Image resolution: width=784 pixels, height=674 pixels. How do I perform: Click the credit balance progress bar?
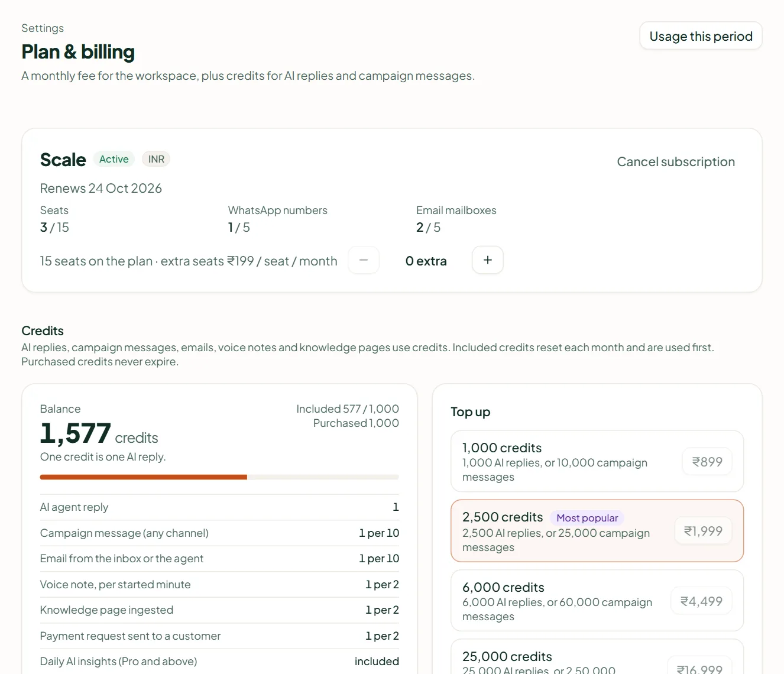coord(219,477)
